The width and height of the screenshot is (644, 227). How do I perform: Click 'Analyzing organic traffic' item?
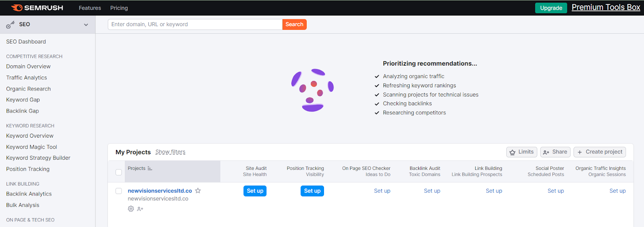pyautogui.click(x=413, y=76)
